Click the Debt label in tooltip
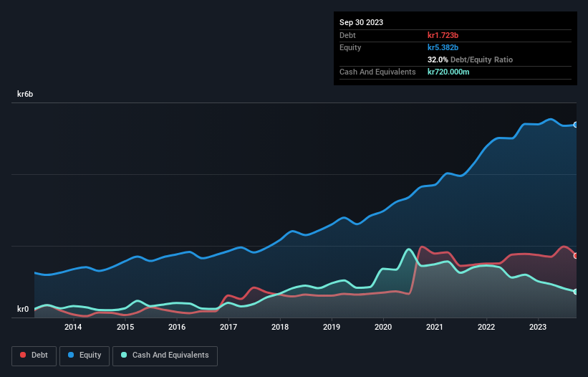The image size is (588, 377). pos(347,35)
